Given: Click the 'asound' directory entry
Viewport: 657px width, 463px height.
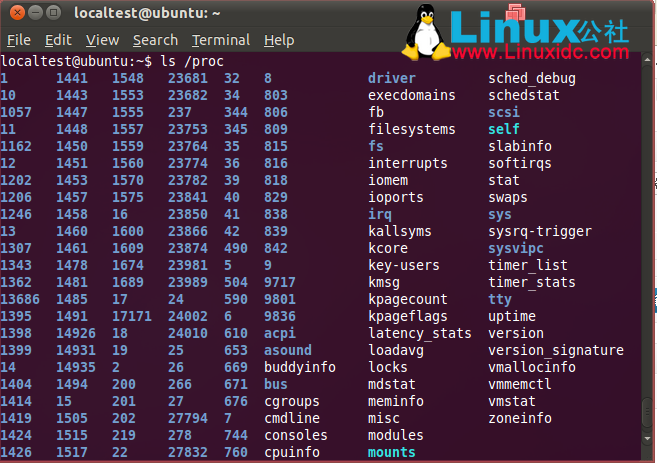Looking at the screenshot, I should [288, 350].
